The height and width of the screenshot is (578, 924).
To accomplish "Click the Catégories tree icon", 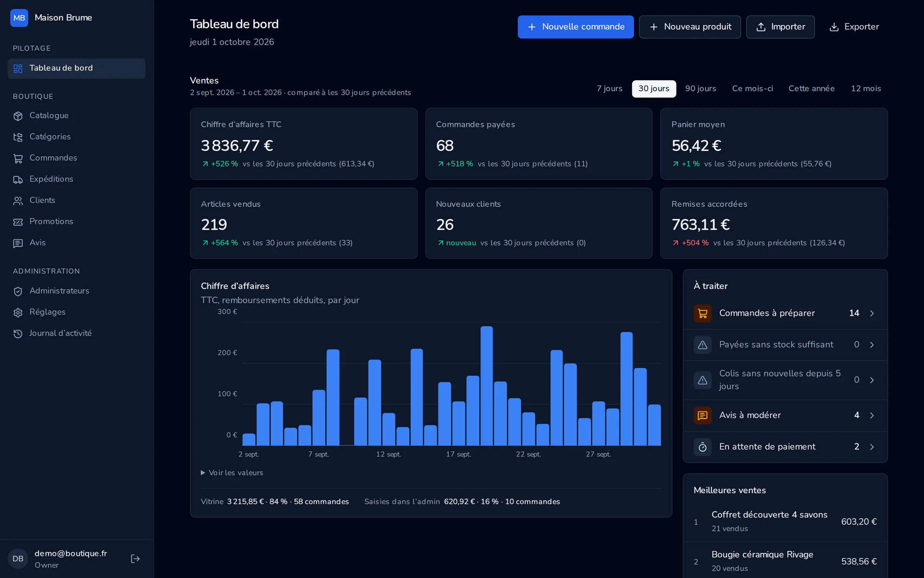I will coord(18,137).
